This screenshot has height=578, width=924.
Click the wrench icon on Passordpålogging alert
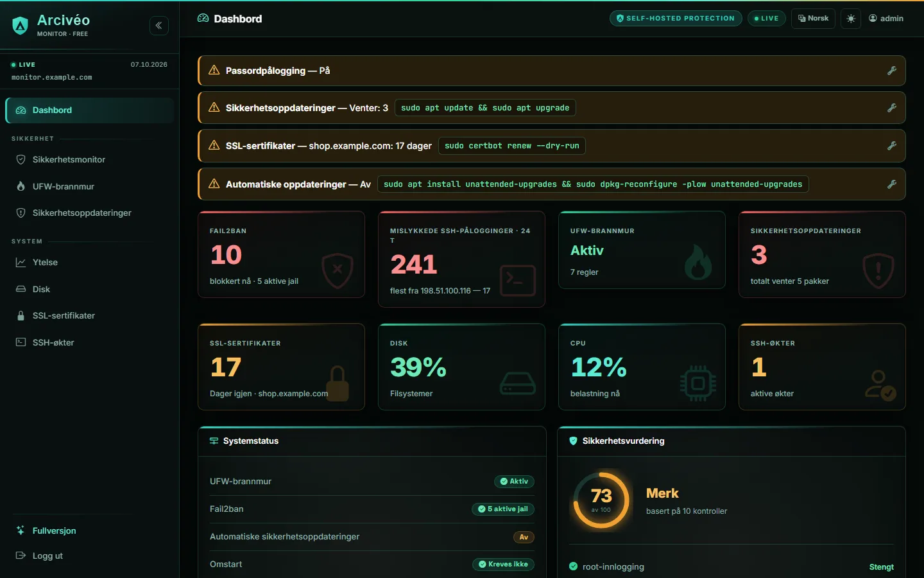892,71
